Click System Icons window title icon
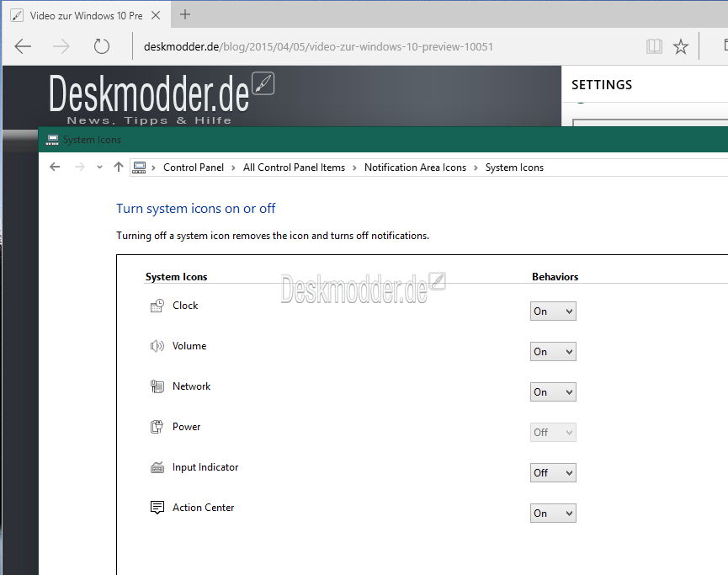 tap(52, 140)
